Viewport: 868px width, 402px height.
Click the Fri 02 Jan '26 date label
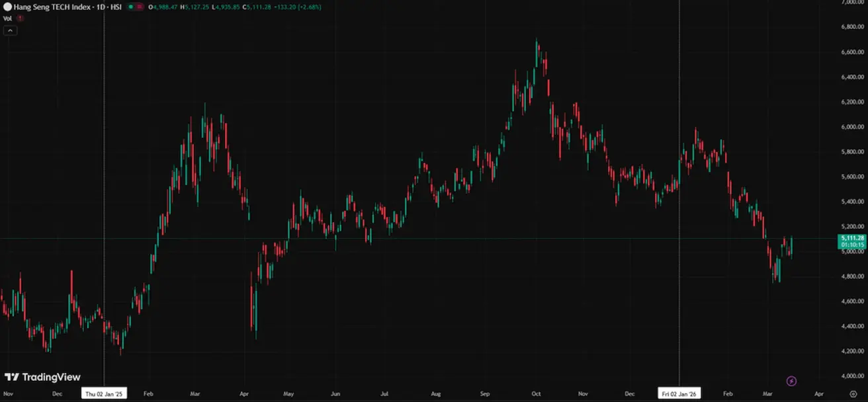pyautogui.click(x=680, y=393)
